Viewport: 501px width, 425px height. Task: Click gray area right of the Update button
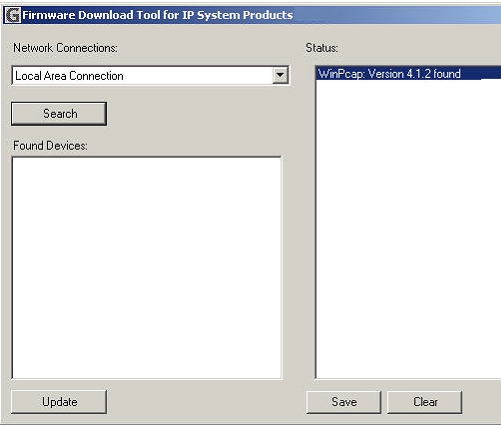tap(203, 402)
